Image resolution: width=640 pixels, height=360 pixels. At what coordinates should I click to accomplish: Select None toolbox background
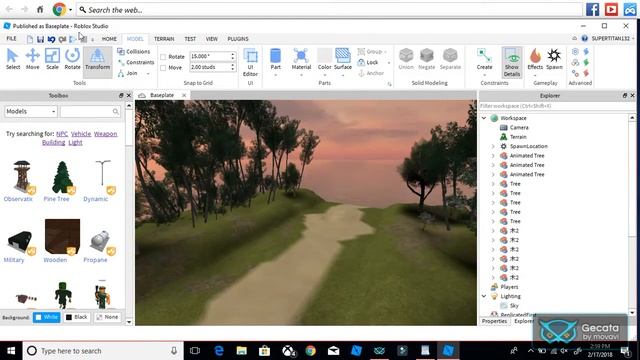[x=107, y=317]
